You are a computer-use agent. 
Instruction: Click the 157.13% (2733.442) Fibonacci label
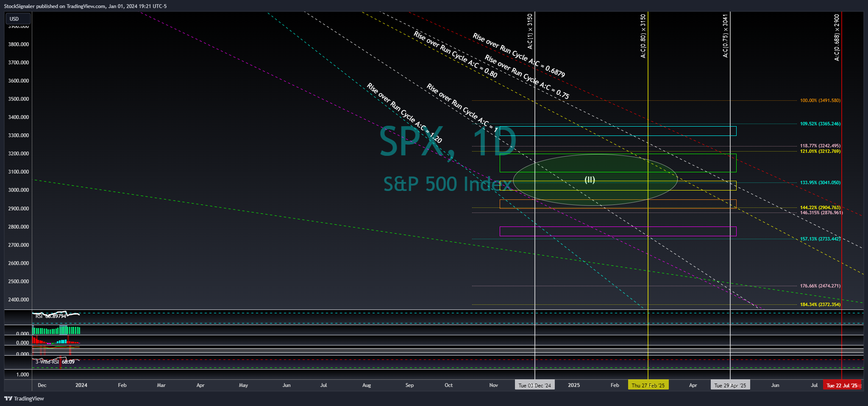[x=820, y=239]
